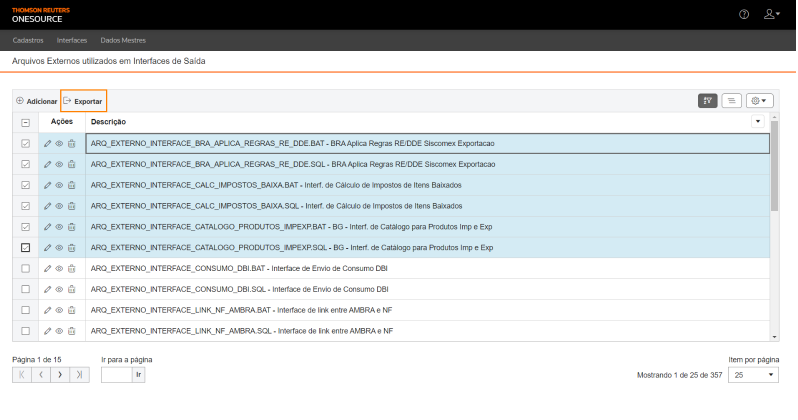Edit the CONSUMO_DBI.BAT row with pencil icon
Viewport: 798px width, 420px height.
47,269
